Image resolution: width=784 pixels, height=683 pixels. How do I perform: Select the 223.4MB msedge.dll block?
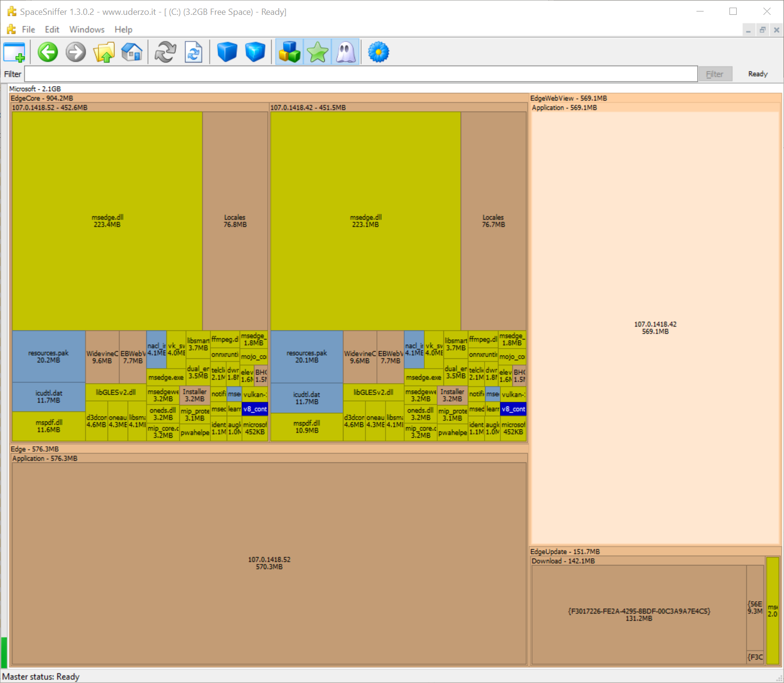pyautogui.click(x=107, y=221)
